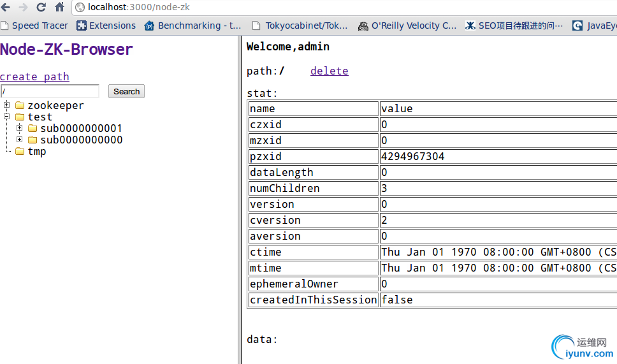The height and width of the screenshot is (364, 617).
Task: Go to the browser home icon
Action: coord(59,8)
